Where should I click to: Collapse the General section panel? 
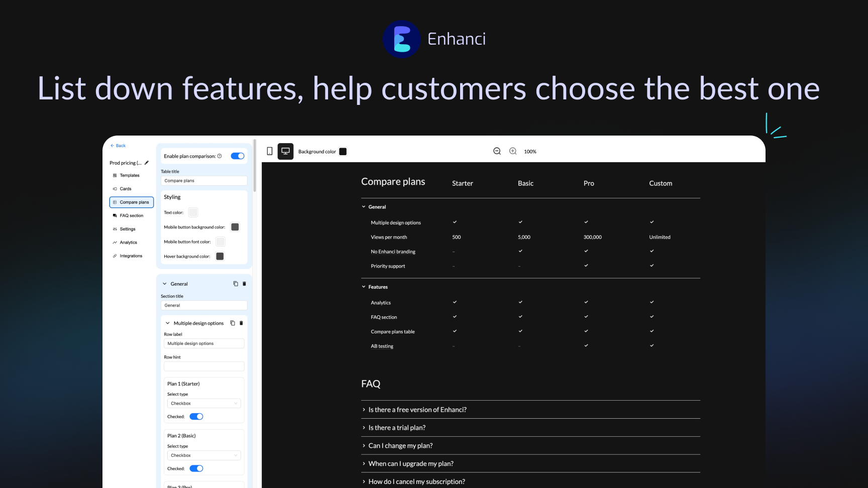click(164, 284)
